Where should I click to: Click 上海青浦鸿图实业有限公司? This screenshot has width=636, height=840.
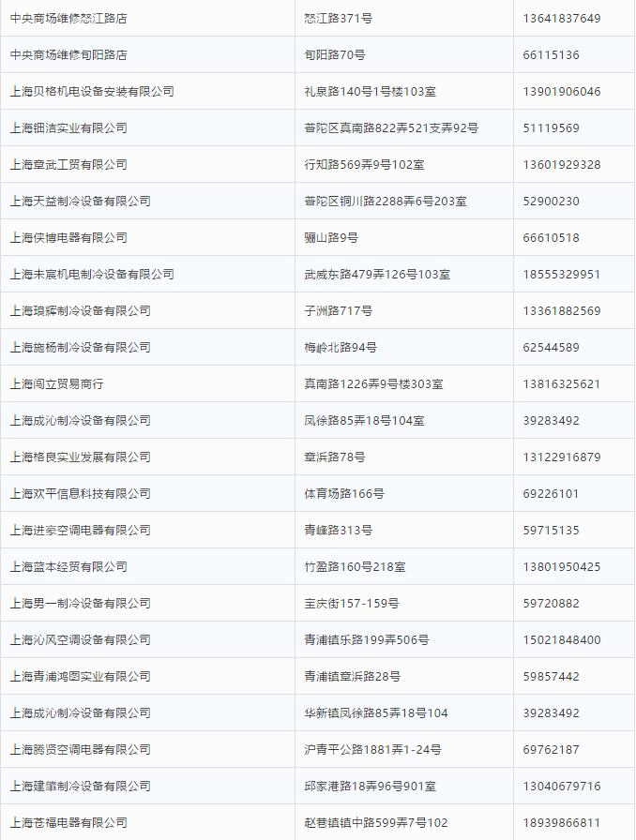[81, 676]
